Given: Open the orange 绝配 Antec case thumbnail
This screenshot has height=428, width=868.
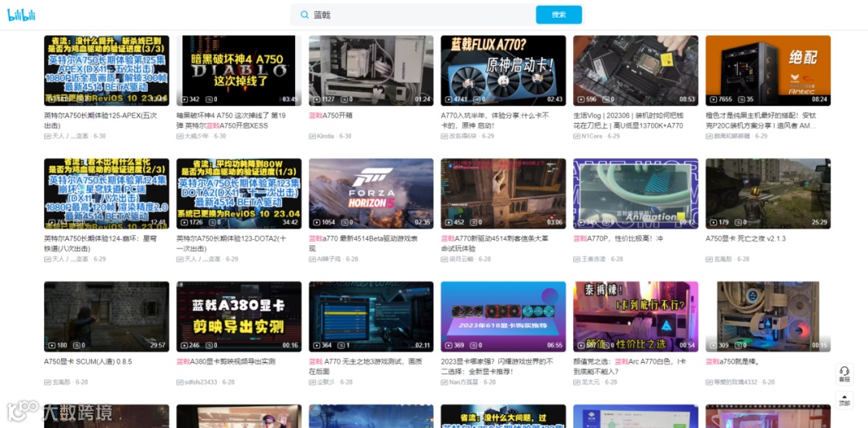Looking at the screenshot, I should (768, 71).
